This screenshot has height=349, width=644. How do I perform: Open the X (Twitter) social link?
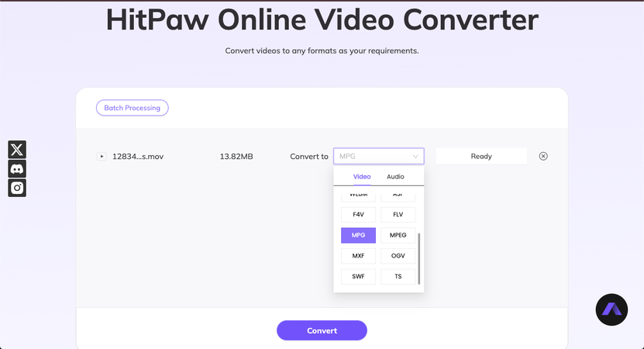coord(17,150)
